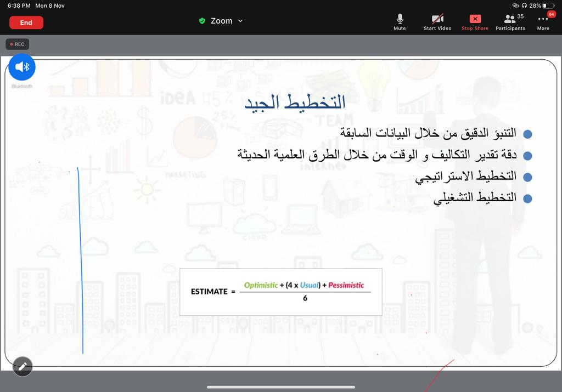Viewport: 562px width, 392px height.
Task: Click the Stop Share text label
Action: 475,29
